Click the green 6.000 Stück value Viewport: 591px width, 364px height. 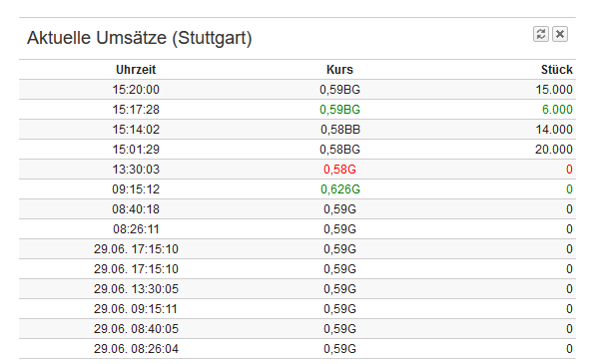tap(557, 110)
